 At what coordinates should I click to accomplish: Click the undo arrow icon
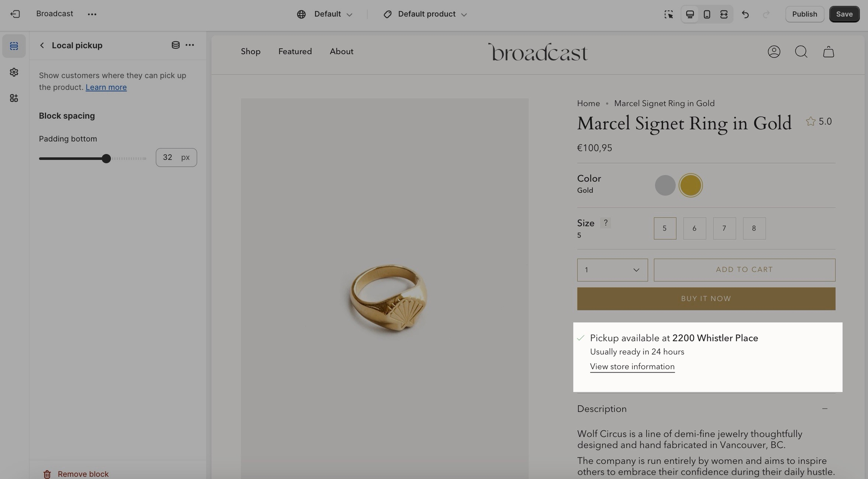point(745,14)
